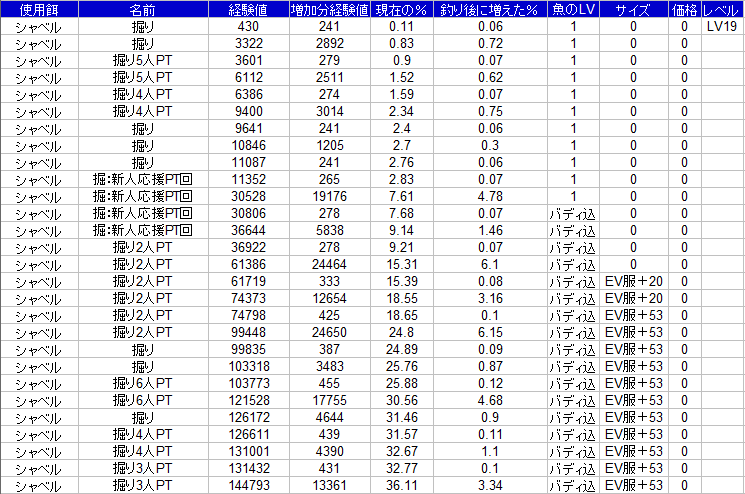
Task: Select the cell with value 19176
Action: pos(322,196)
